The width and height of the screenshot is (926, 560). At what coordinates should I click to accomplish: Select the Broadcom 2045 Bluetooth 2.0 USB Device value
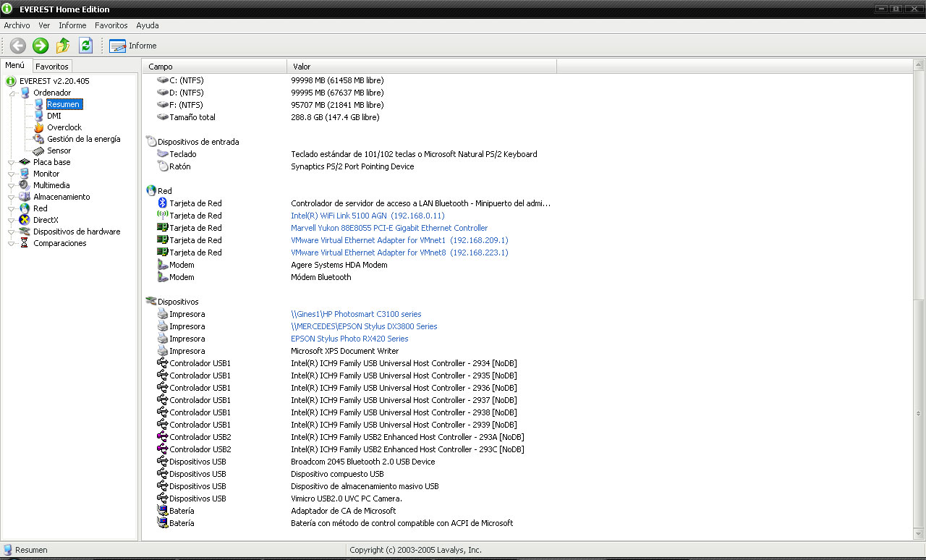(363, 462)
